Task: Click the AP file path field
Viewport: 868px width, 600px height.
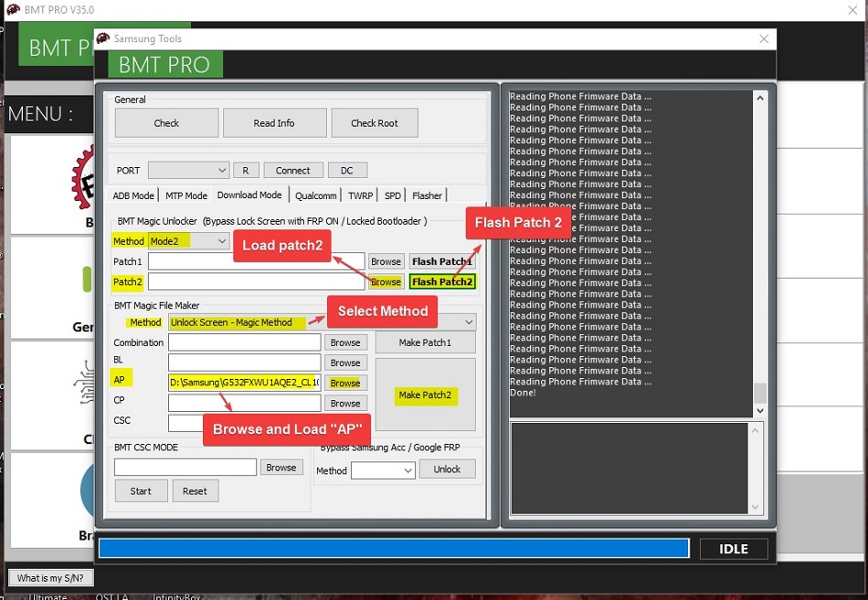Action: [x=244, y=383]
